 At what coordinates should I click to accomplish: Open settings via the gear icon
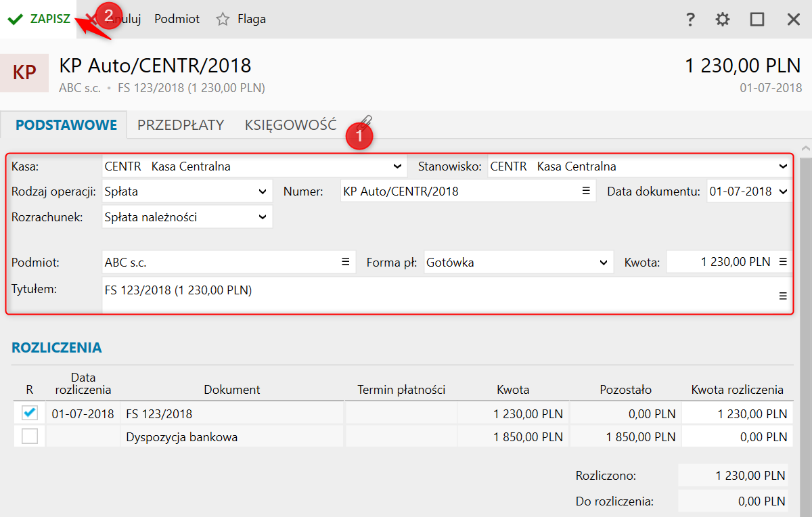(x=723, y=20)
